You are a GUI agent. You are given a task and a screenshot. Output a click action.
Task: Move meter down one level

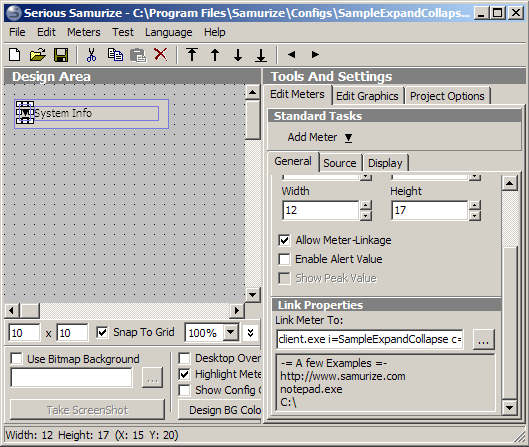click(238, 55)
